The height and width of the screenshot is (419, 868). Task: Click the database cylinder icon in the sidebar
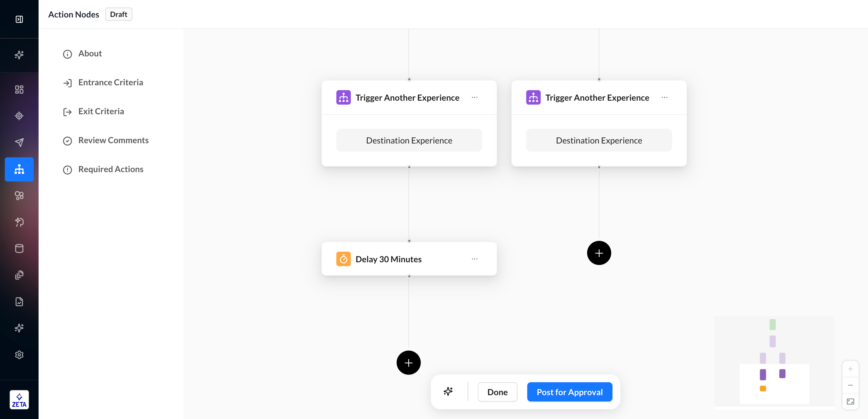click(19, 249)
